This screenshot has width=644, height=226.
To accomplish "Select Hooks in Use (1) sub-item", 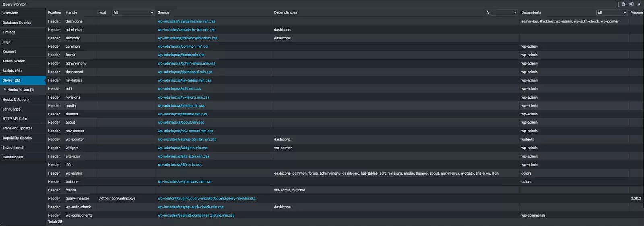I will 21,90.
